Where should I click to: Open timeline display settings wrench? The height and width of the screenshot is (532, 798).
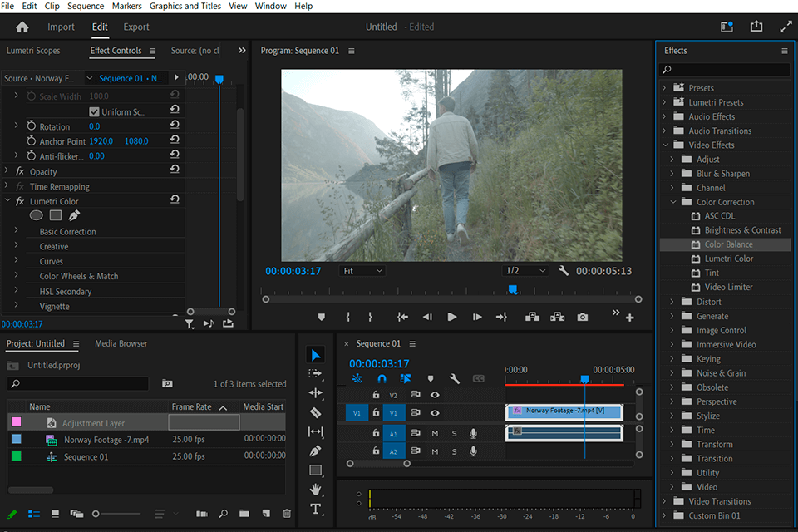coord(455,379)
